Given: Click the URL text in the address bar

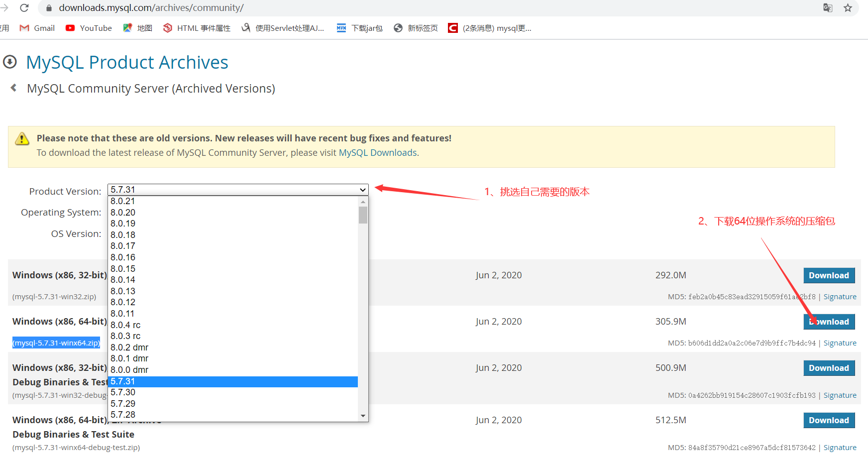Looking at the screenshot, I should coord(151,8).
